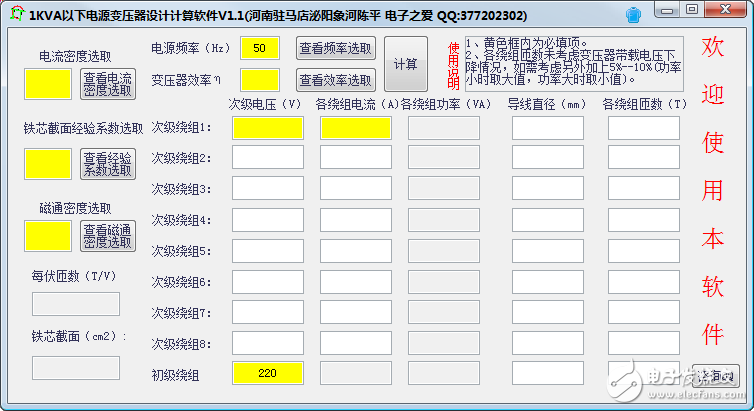This screenshot has height=411, width=754.
Task: Click 次级绕组1 wire diameter field
Action: pos(548,128)
